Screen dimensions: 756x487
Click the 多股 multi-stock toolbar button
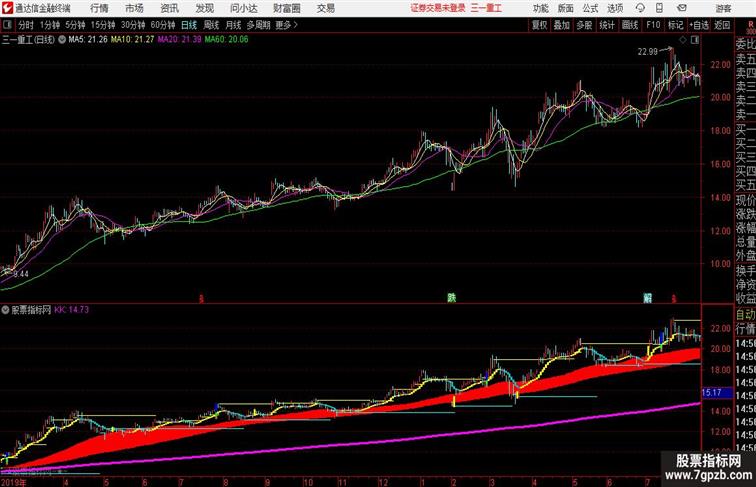pos(584,25)
